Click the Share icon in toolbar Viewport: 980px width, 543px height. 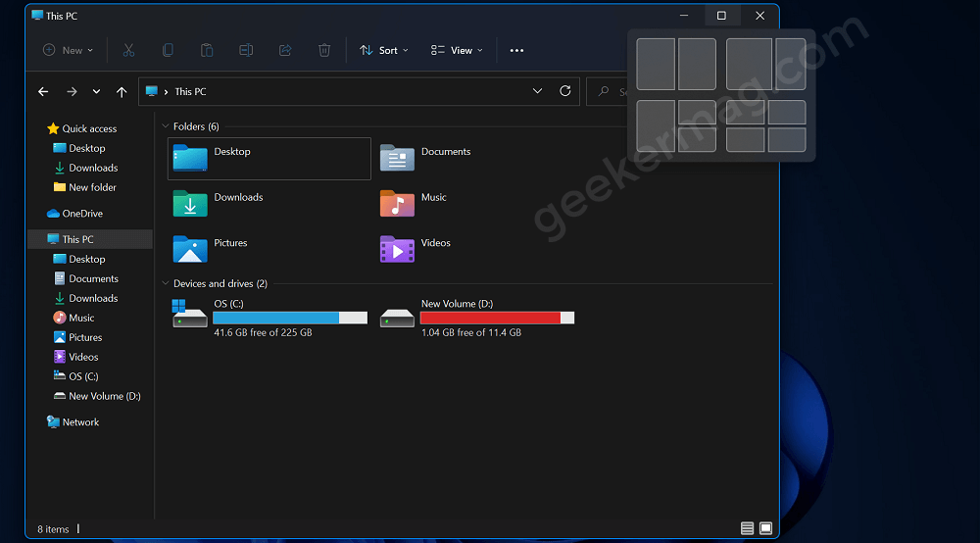click(x=285, y=50)
